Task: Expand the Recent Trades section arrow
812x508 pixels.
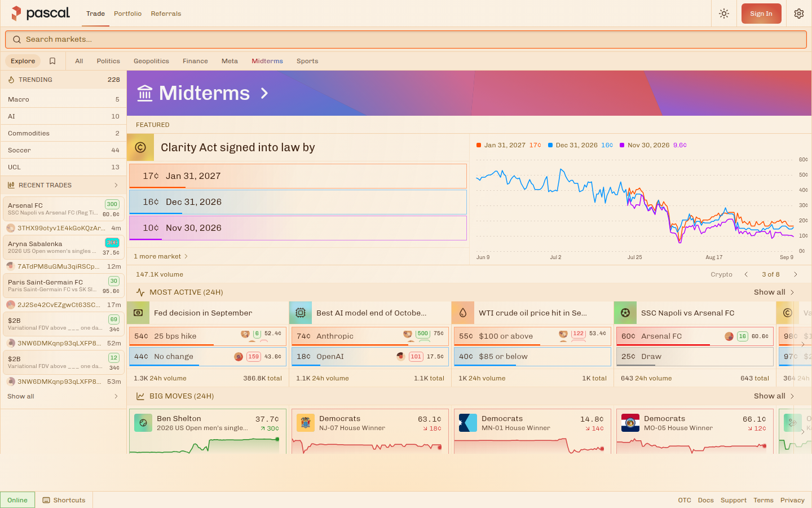Action: (116, 185)
